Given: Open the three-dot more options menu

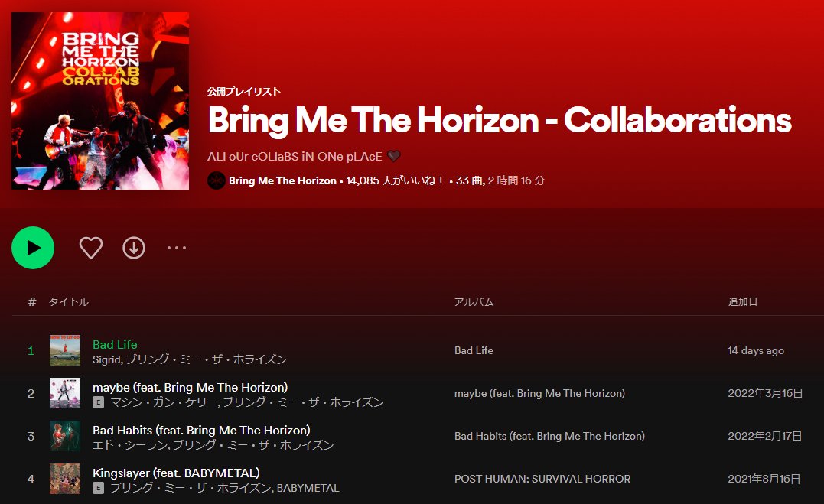Looking at the screenshot, I should (x=177, y=248).
